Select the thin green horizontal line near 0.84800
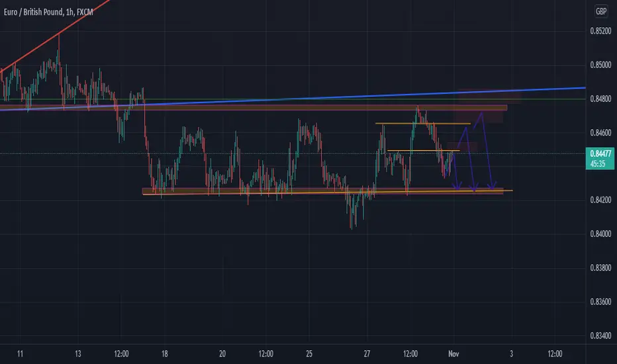The height and width of the screenshot is (364, 617). click(293, 99)
